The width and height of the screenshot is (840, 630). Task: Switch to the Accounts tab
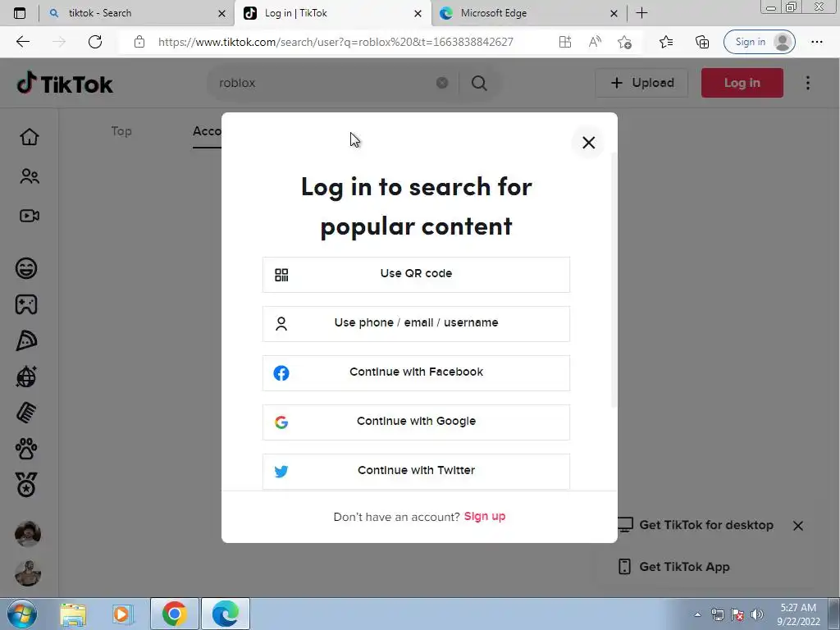(x=207, y=131)
